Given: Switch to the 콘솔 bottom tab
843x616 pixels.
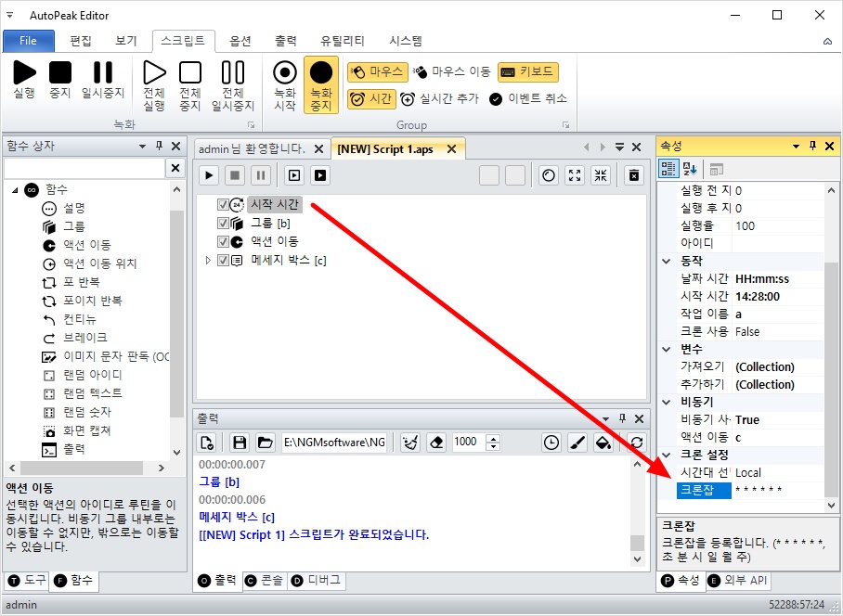Looking at the screenshot, I should (265, 581).
